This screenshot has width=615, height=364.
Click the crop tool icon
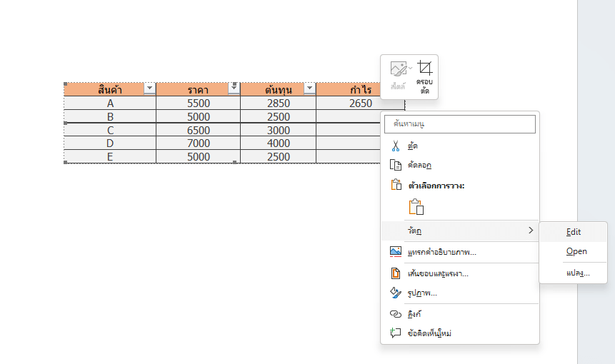click(x=425, y=69)
